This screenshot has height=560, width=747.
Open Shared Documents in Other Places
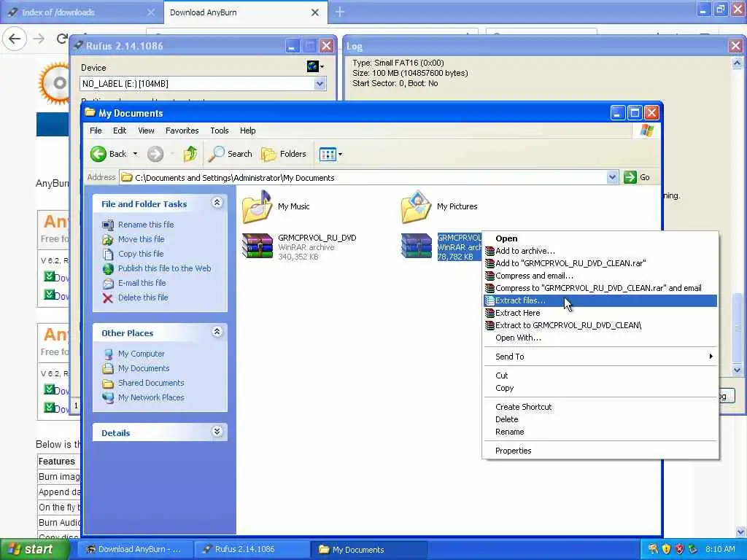(x=151, y=383)
